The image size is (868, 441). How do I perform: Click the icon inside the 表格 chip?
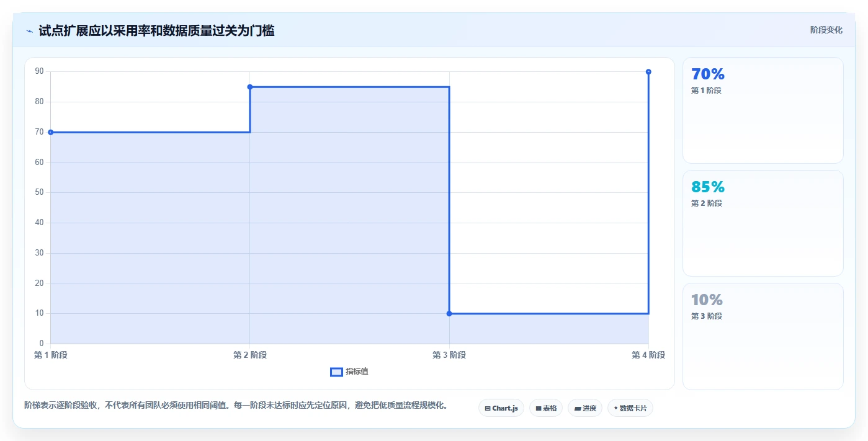539,408
